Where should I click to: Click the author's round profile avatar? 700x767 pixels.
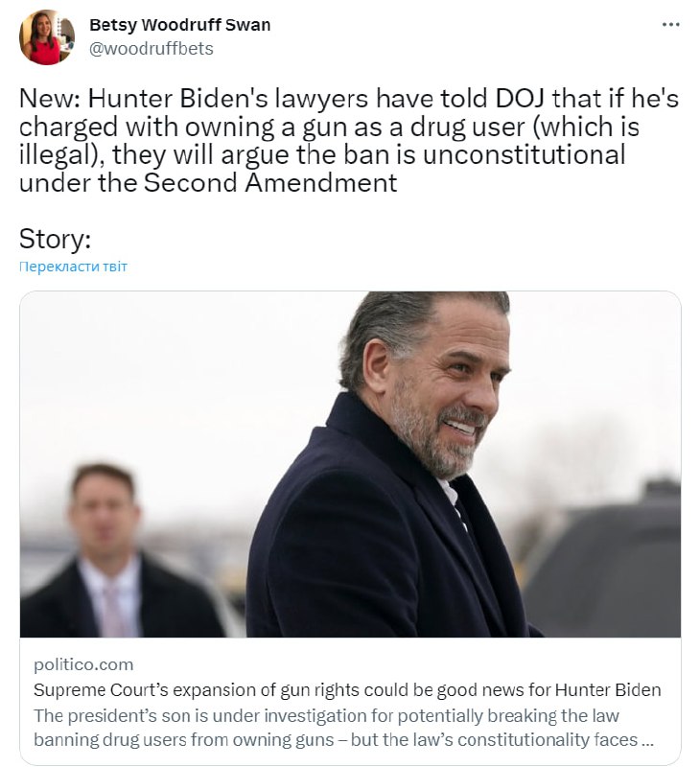pos(46,37)
